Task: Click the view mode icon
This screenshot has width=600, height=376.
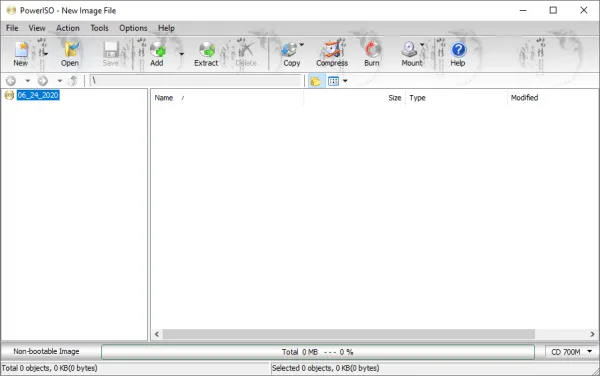Action: 334,81
